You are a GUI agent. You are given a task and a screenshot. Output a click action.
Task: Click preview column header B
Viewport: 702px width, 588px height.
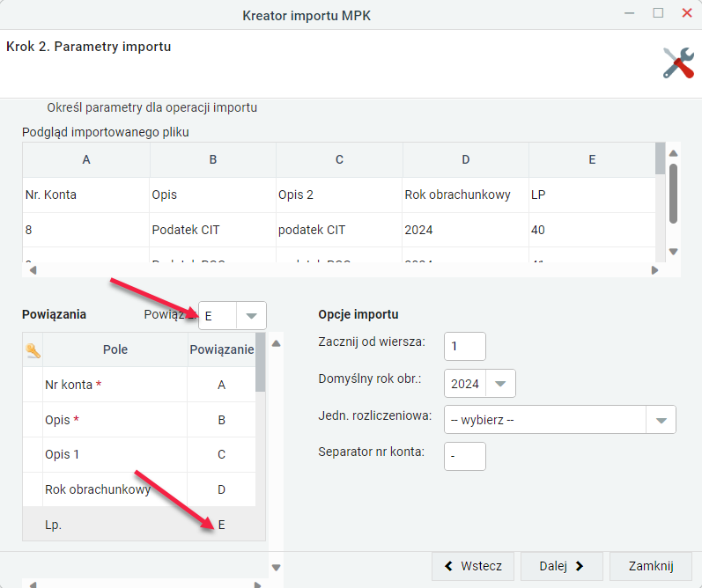click(x=212, y=159)
